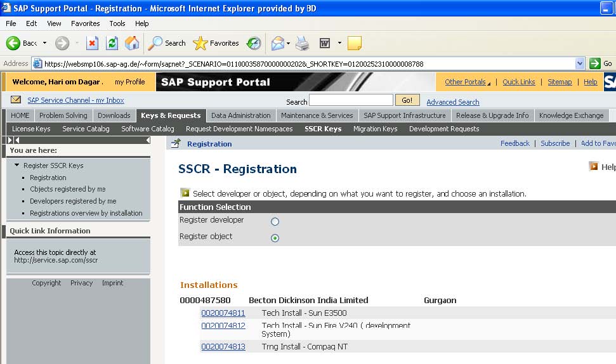Viewport: 616px width, 364px height.
Task: Open the Edit menu
Action: (x=32, y=23)
